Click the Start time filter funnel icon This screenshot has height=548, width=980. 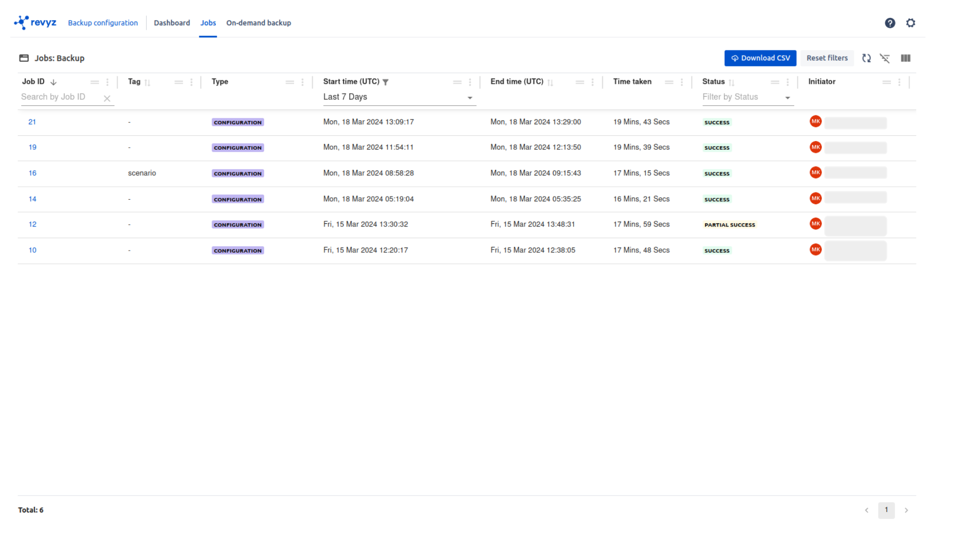(x=385, y=82)
